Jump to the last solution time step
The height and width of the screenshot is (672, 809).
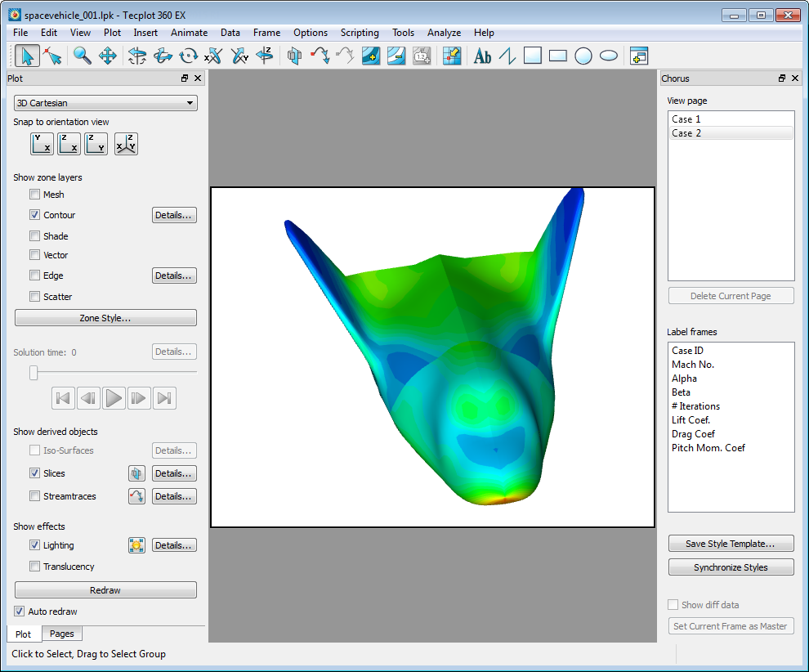164,398
